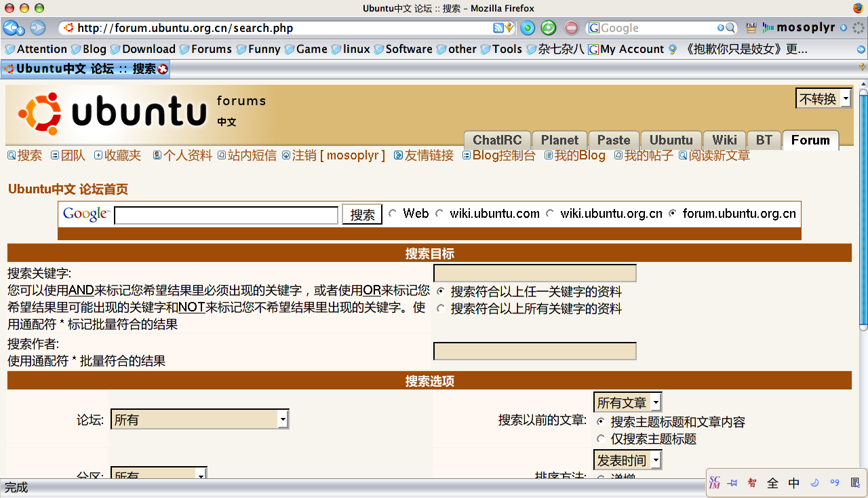Select 搜索符合以上所有关键字的资料 radio
868x498 pixels.
(x=441, y=309)
